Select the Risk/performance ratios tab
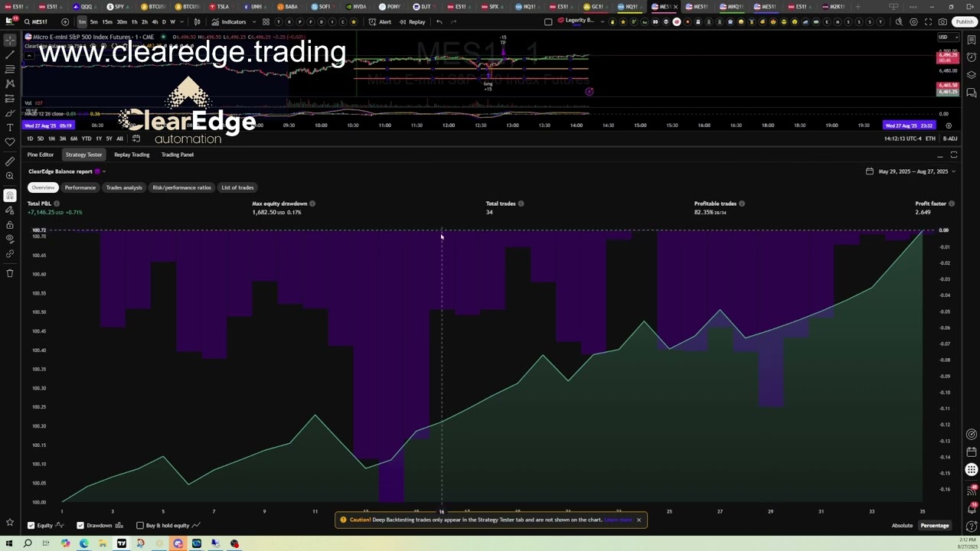The image size is (980, 551). coord(181,187)
